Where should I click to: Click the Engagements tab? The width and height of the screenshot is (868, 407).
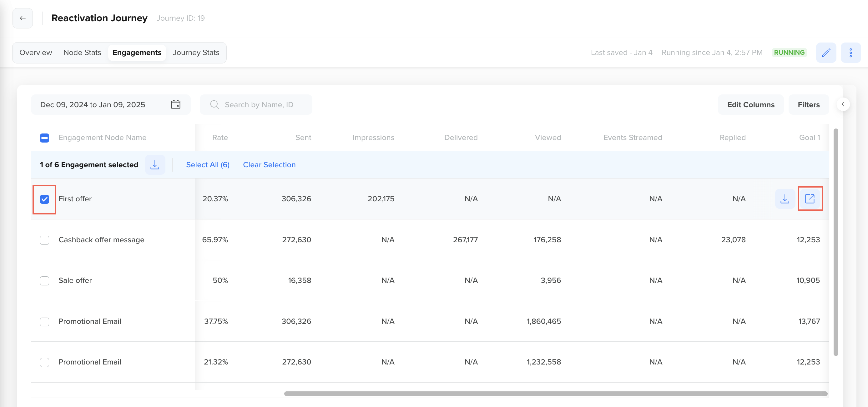[137, 53]
